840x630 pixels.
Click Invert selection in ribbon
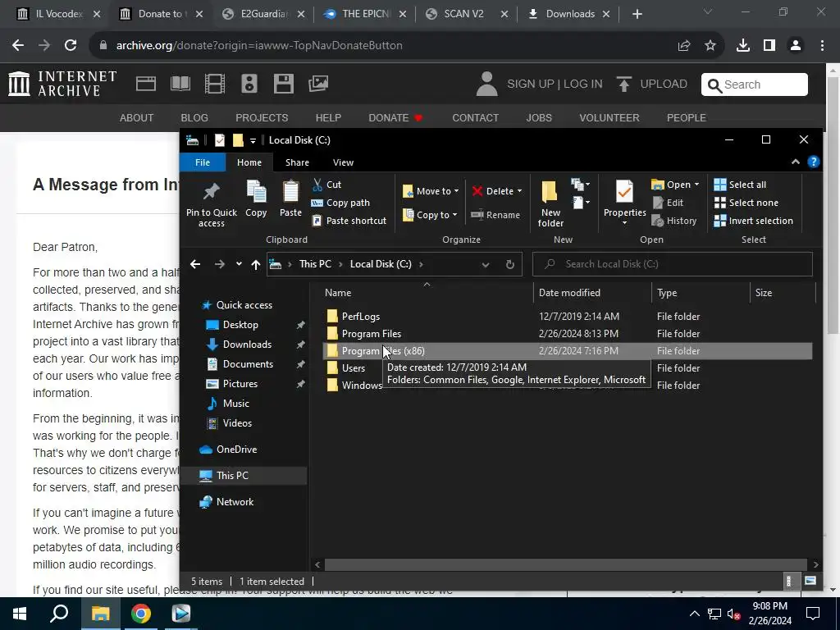[753, 221]
